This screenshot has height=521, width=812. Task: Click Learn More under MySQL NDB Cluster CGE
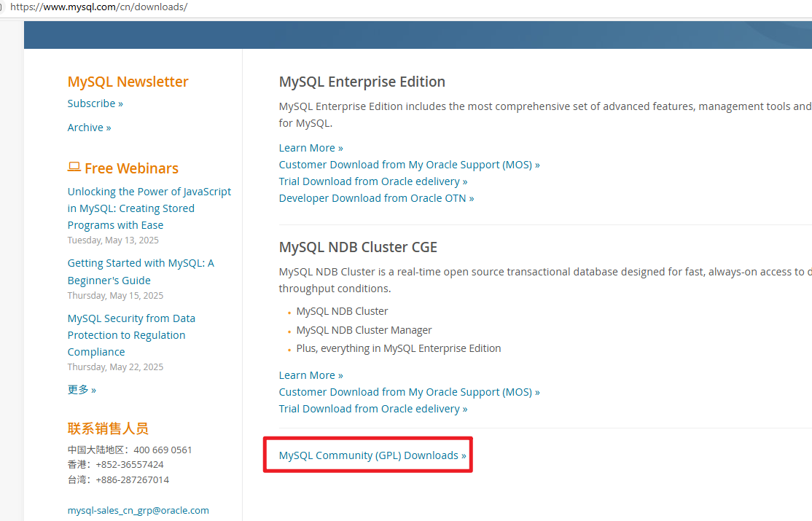(311, 375)
